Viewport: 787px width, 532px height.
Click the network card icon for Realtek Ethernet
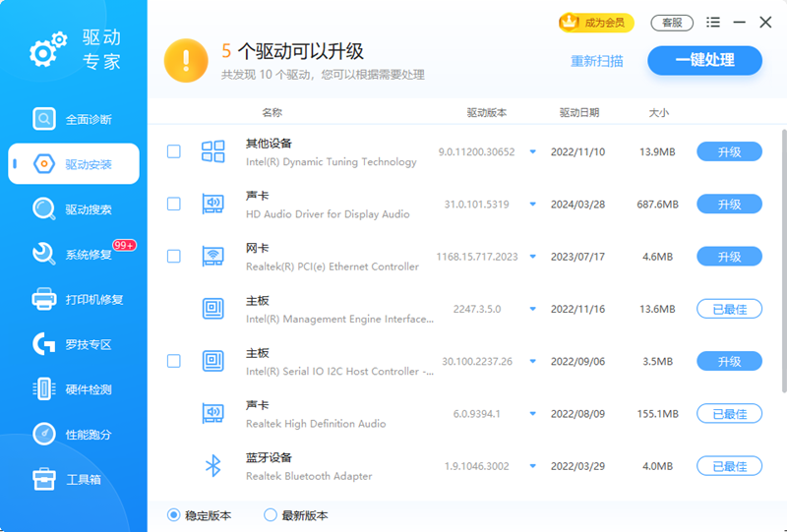pyautogui.click(x=212, y=256)
